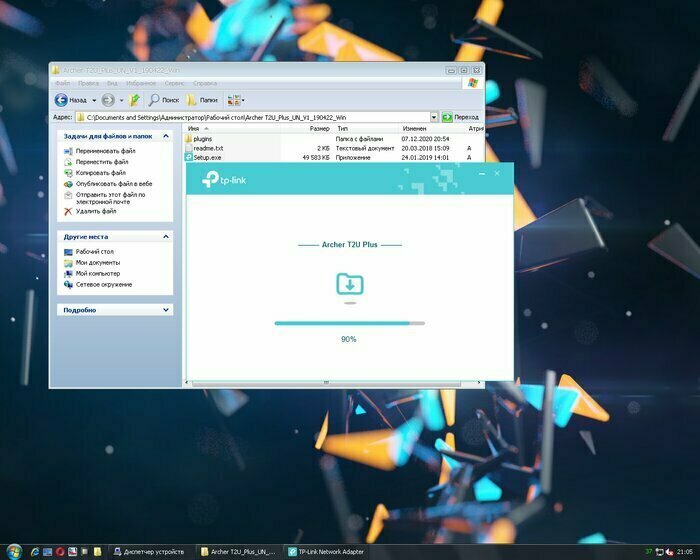The width and height of the screenshot is (700, 560).
Task: Open the forward history dropdown arrow
Action: 121,100
